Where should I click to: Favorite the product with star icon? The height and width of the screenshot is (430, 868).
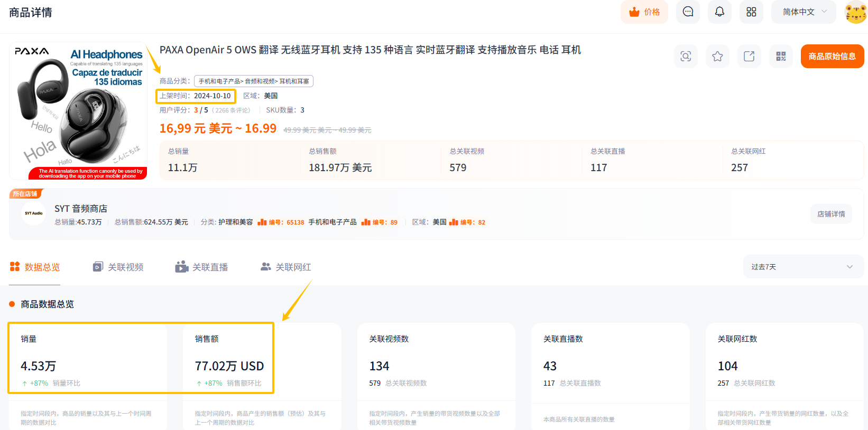[x=717, y=57]
